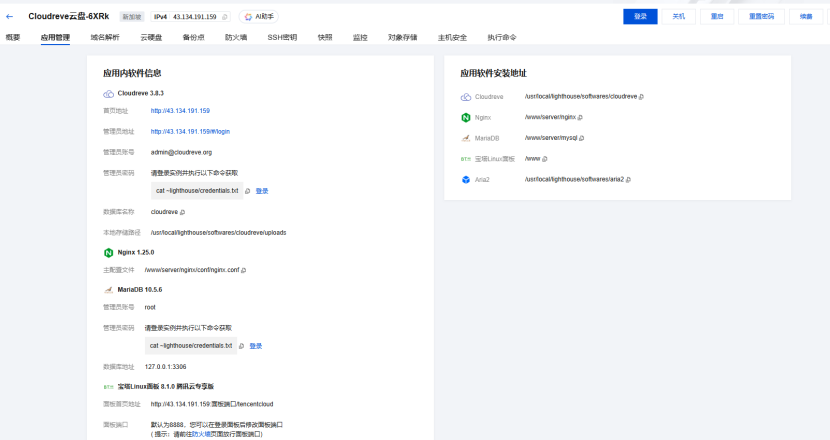Click Cloudreve icon in install address panel
This screenshot has width=830, height=440.
coord(466,97)
